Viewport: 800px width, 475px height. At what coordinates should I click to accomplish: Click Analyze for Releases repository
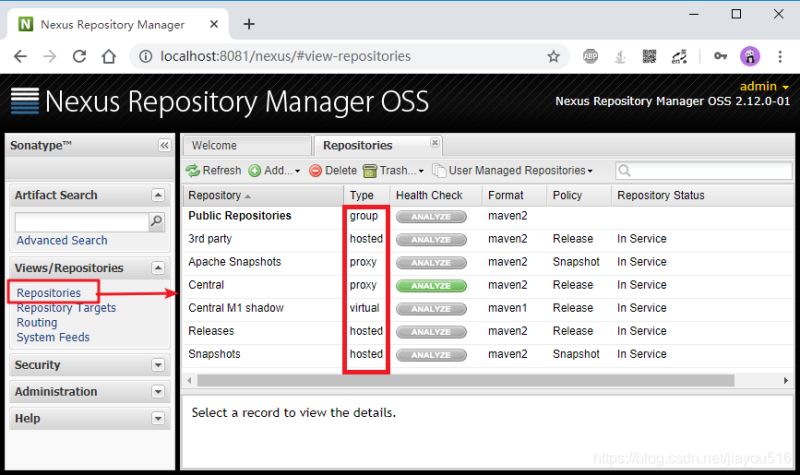431,332
